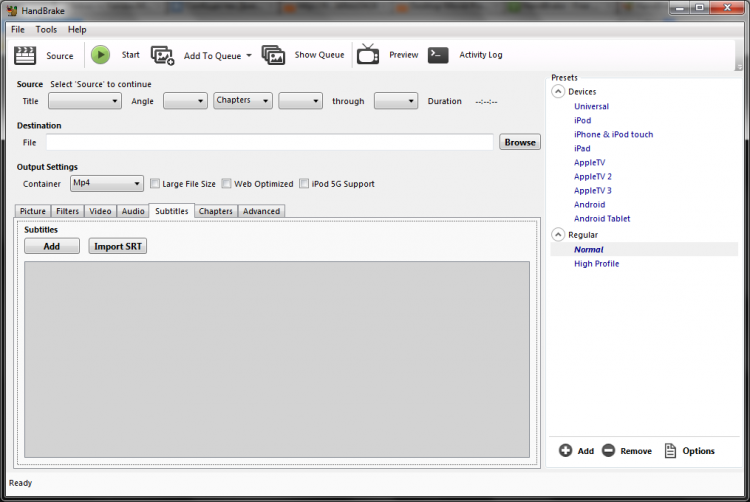
Task: Select the iPhone & iPod touch preset
Action: point(614,134)
